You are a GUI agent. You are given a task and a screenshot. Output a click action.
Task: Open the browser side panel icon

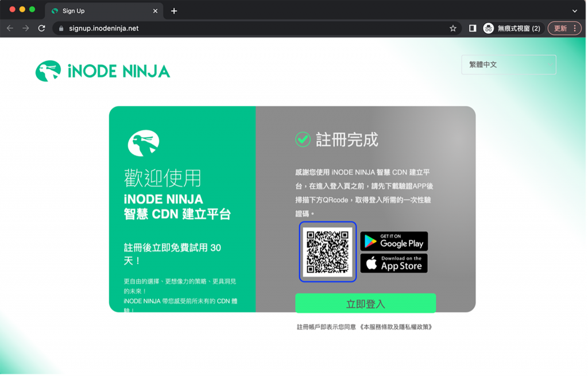[x=473, y=29]
